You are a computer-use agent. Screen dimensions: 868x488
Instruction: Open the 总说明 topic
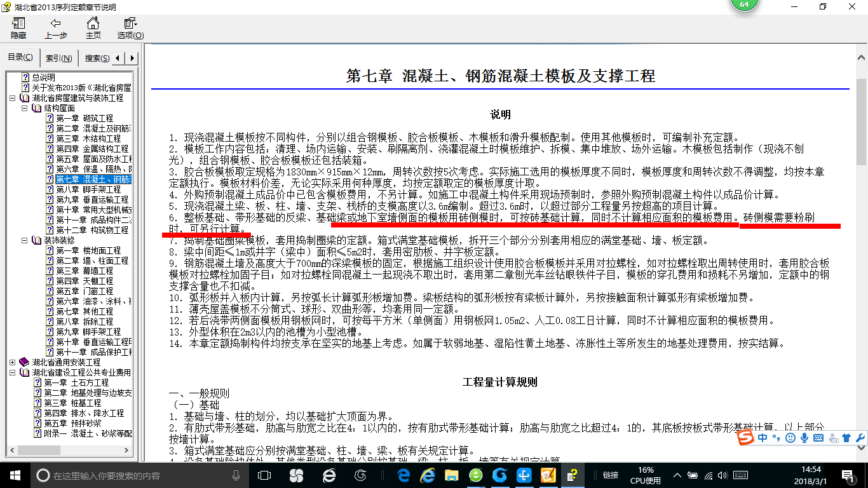tap(43, 78)
